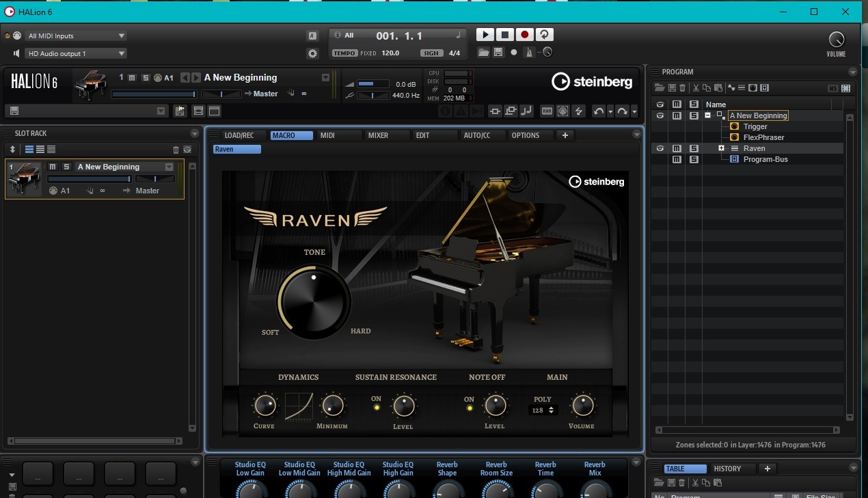Open the HD Audio output 1 dropdown

77,53
